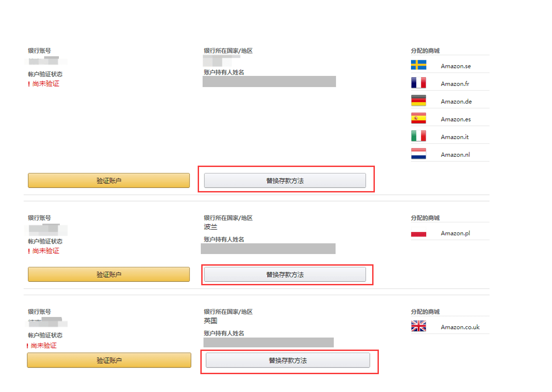The image size is (552, 392).
Task: Open the Amazon.pl marketplace label
Action: pyautogui.click(x=455, y=233)
